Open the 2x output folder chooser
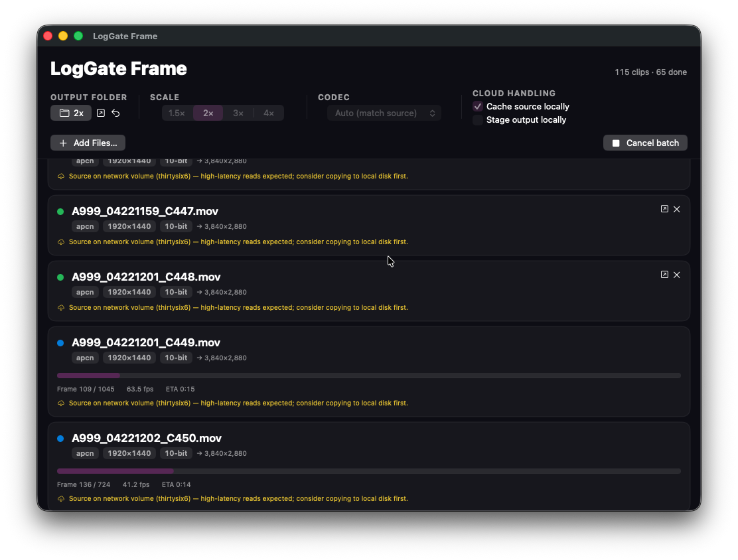The width and height of the screenshot is (738, 560). tap(71, 113)
